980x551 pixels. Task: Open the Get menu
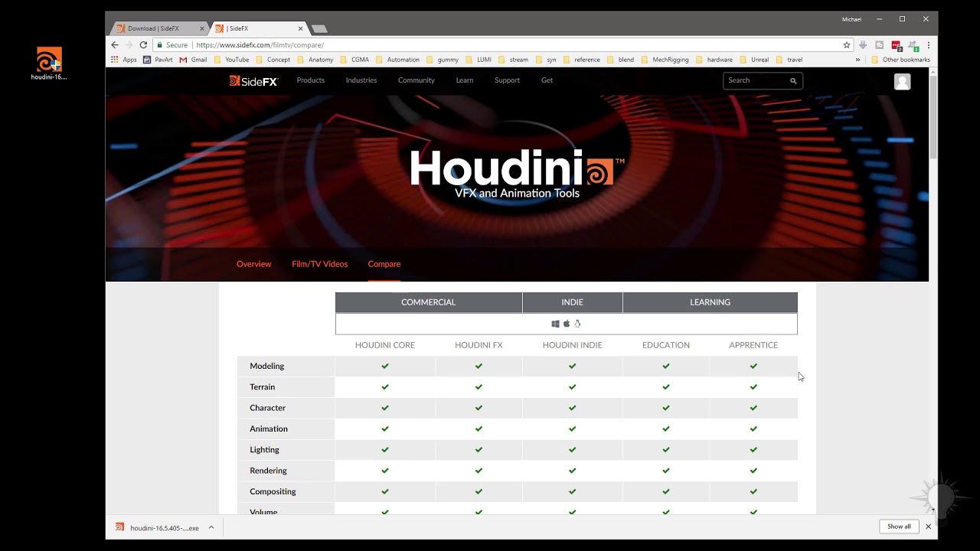pos(547,80)
